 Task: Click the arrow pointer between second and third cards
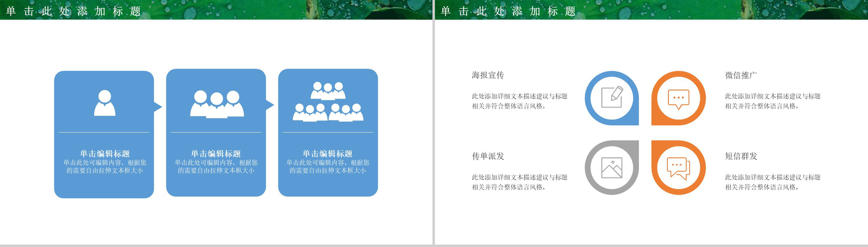click(x=270, y=105)
